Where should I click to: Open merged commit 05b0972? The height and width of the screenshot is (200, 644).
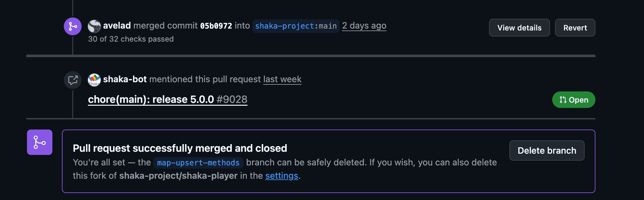click(216, 26)
